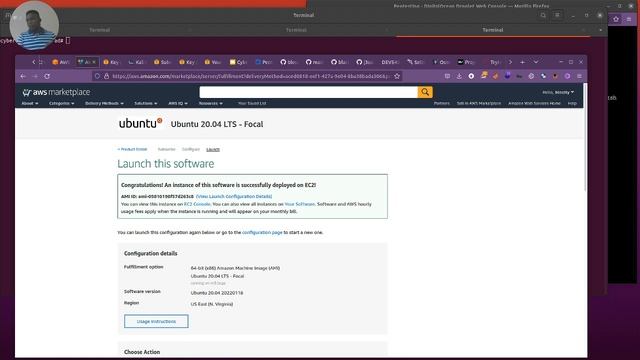Follow the configuration page link
Screen dimensions: 640x360
(x=262, y=232)
